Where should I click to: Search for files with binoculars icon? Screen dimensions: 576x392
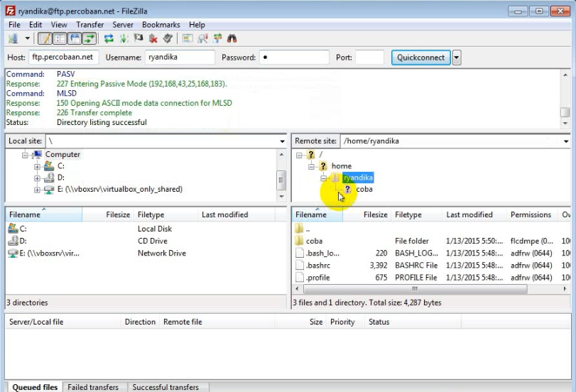[x=232, y=38]
